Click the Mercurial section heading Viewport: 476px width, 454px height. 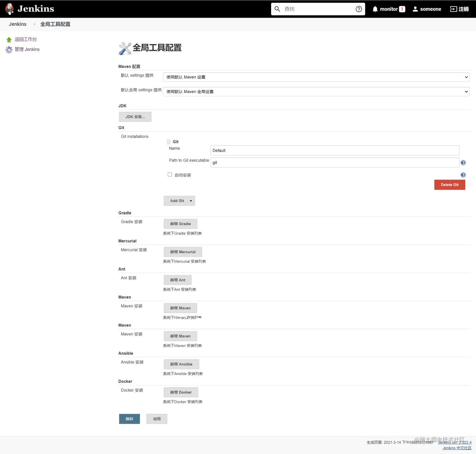point(127,241)
